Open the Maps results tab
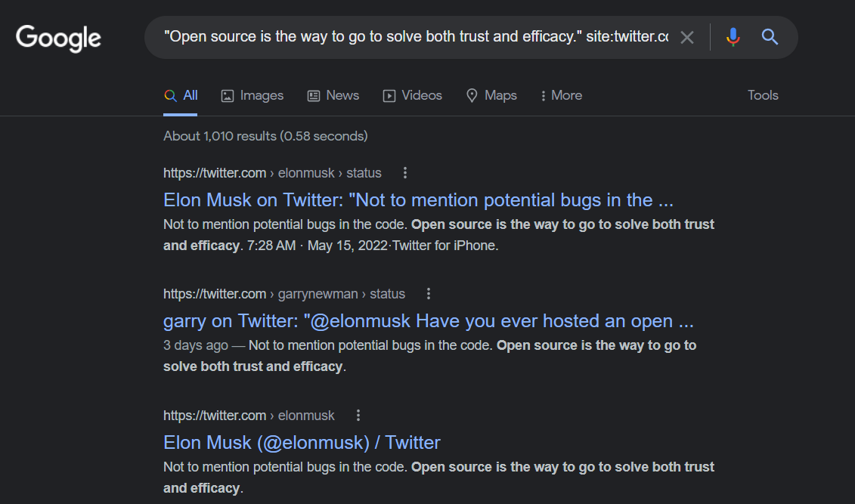855x504 pixels. click(x=491, y=95)
